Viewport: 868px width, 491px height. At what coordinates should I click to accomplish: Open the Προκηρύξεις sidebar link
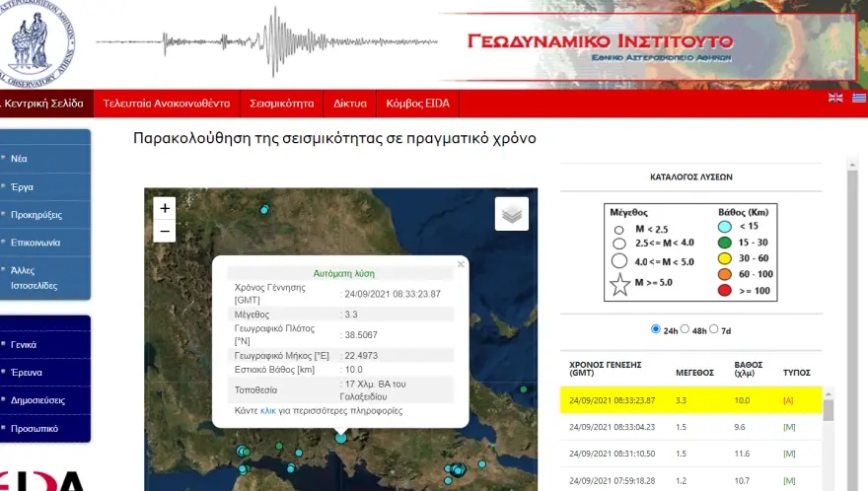(x=36, y=214)
